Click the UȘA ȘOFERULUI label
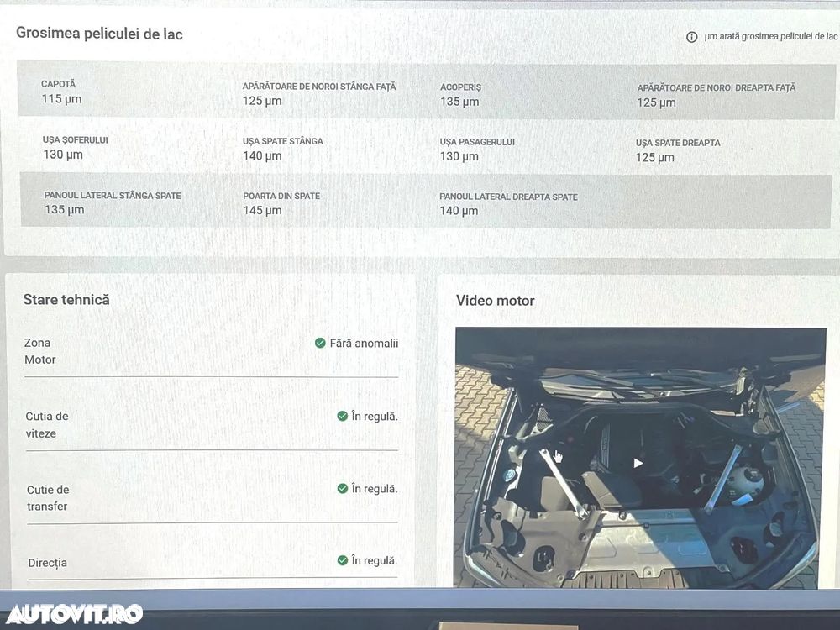Viewport: 840px width, 630px height. click(76, 139)
